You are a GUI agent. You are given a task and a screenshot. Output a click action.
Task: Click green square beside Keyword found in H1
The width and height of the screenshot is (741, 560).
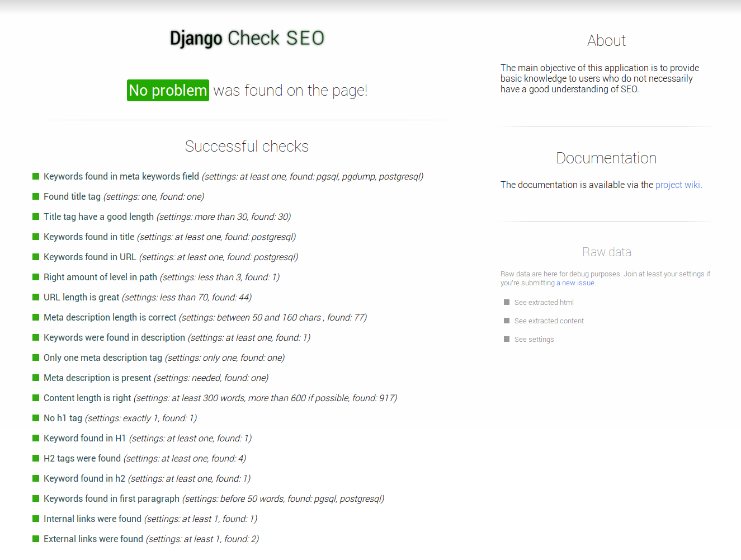click(36, 438)
